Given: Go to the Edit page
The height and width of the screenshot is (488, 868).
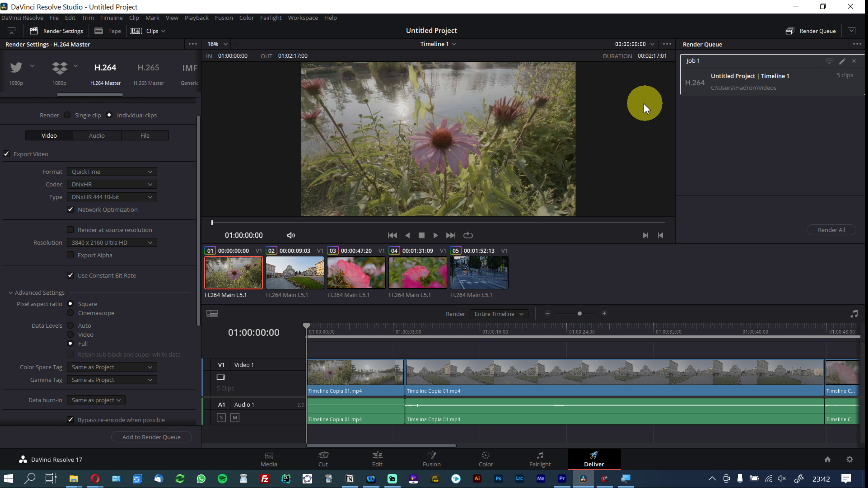Looking at the screenshot, I should 377,459.
